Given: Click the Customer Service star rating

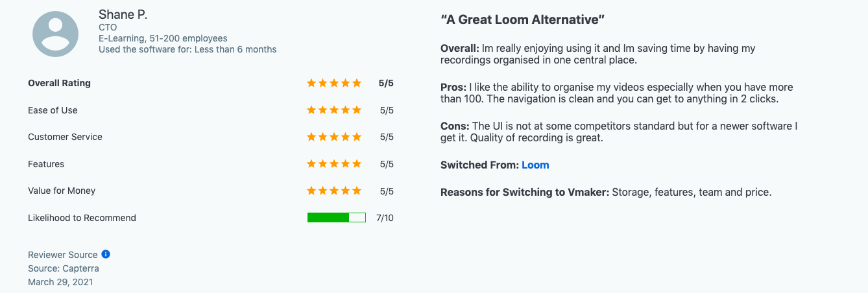Looking at the screenshot, I should [334, 137].
